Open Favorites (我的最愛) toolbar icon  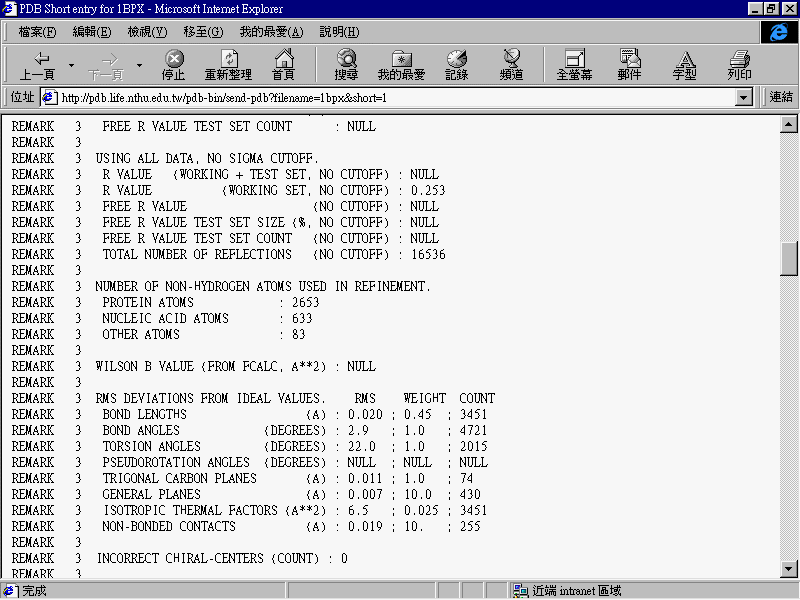(401, 65)
